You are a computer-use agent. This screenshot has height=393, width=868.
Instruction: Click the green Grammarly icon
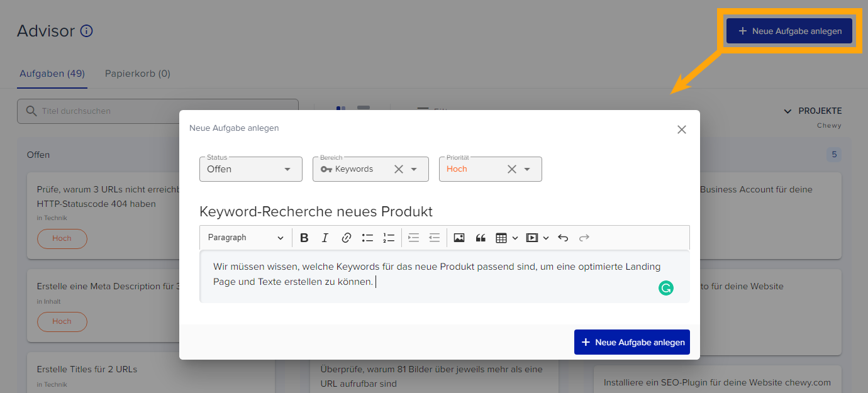tap(666, 288)
